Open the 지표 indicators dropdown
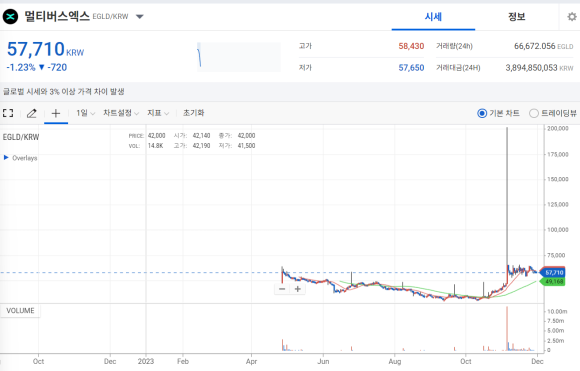Image resolution: width=580 pixels, height=371 pixels. (x=158, y=113)
